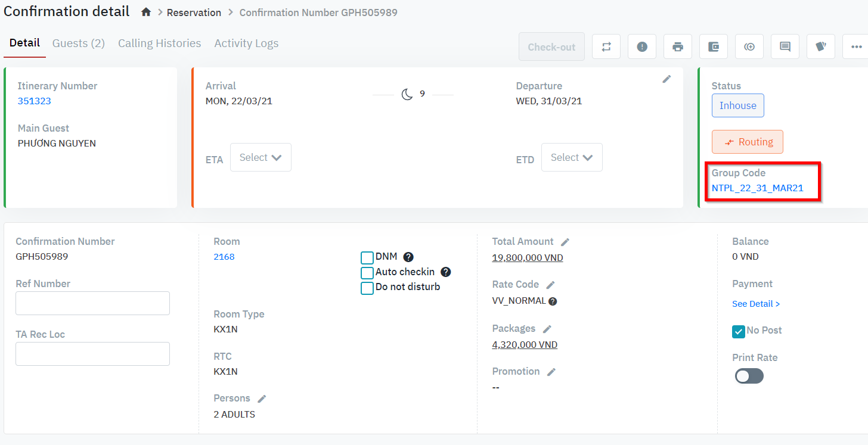The image size is (868, 445).
Task: Toggle the Print Rate switch
Action: point(749,376)
